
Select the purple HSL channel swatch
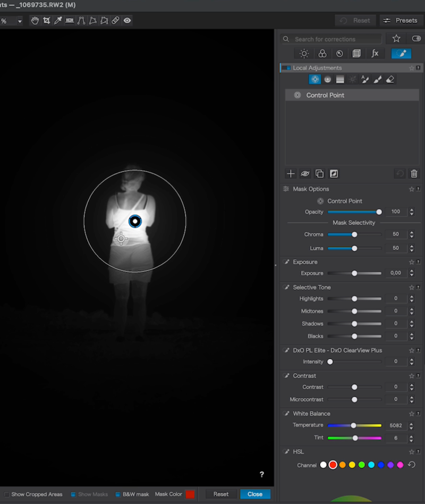[390, 465]
